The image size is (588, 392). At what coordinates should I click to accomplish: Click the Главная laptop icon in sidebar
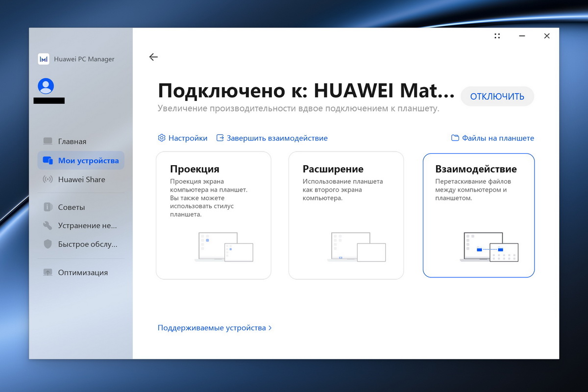click(x=48, y=141)
